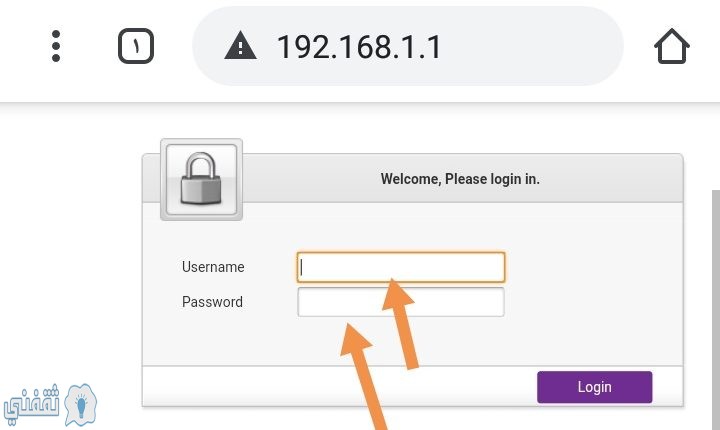Focus the 192.168.1.1 address bar

coord(408,46)
